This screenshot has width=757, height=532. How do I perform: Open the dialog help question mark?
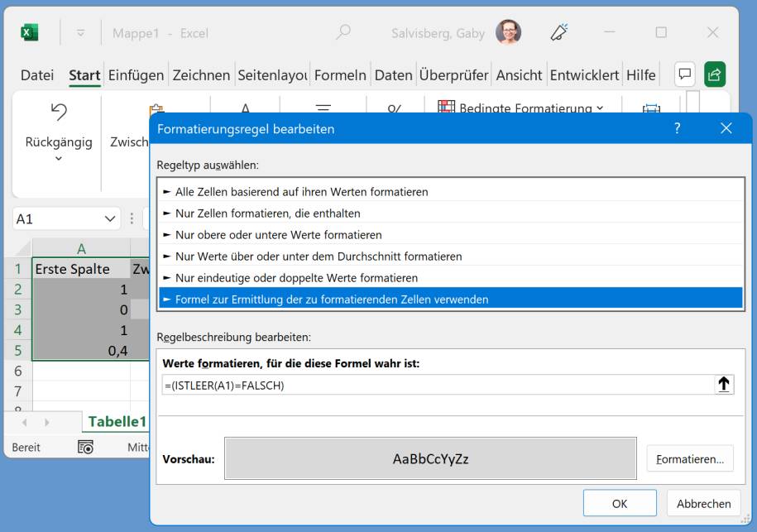pos(677,128)
